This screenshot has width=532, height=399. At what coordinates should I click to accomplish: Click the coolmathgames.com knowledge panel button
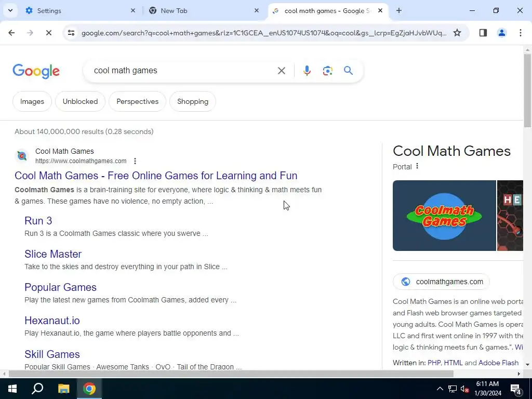[x=441, y=282]
